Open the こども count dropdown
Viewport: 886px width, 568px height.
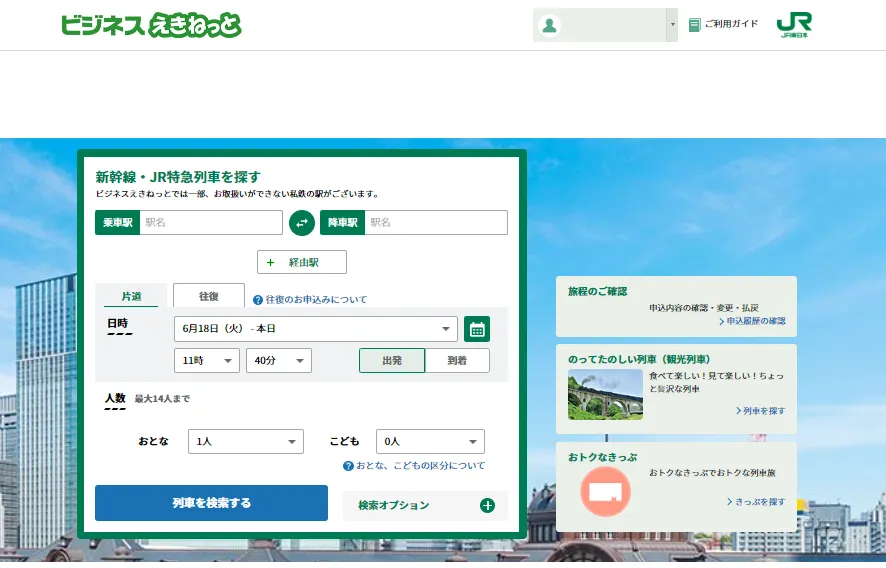431,441
